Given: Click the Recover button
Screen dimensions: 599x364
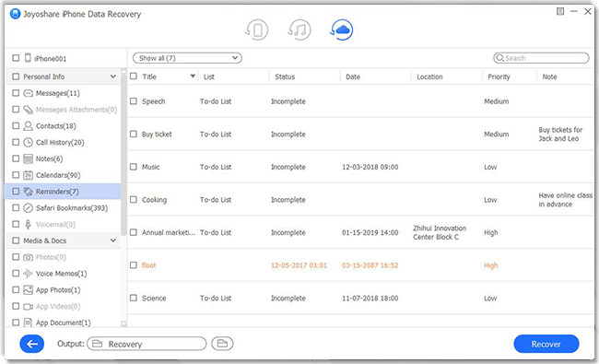Looking at the screenshot, I should pos(546,344).
